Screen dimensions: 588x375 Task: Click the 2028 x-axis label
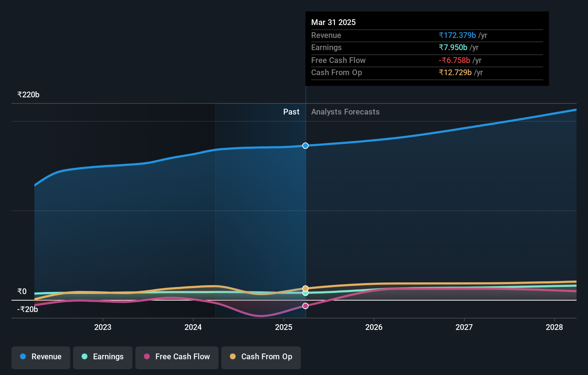(554, 327)
